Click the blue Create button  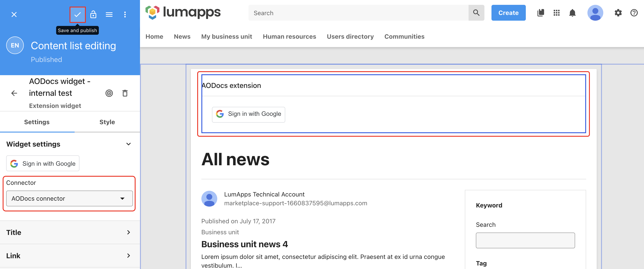[508, 13]
